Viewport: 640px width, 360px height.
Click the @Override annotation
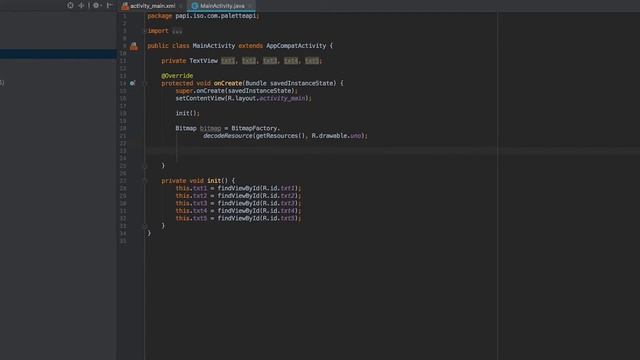pos(177,76)
